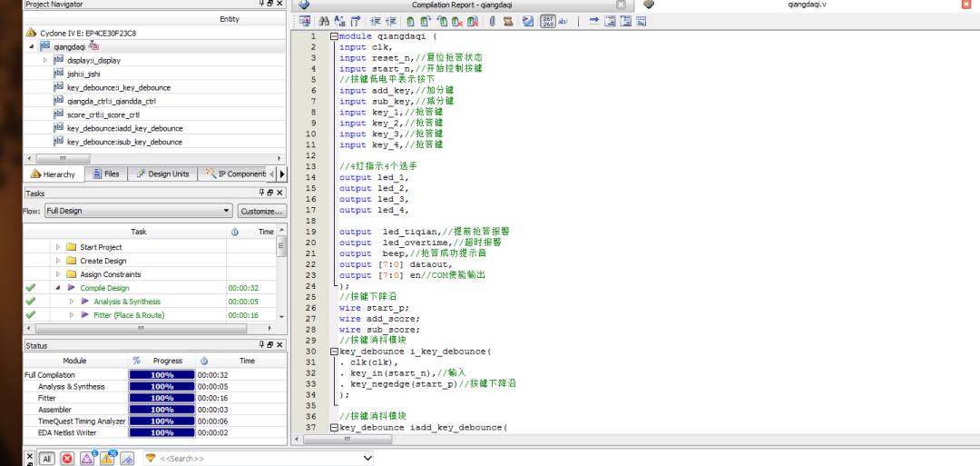
Task: Click the Tasks panel float icon
Action: [269, 193]
